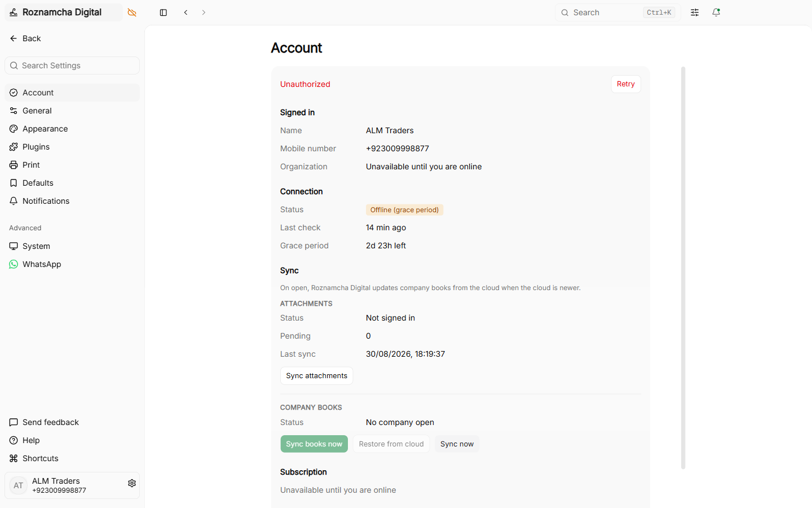The image size is (812, 508).
Task: Click Sync attachments button
Action: pos(317,376)
